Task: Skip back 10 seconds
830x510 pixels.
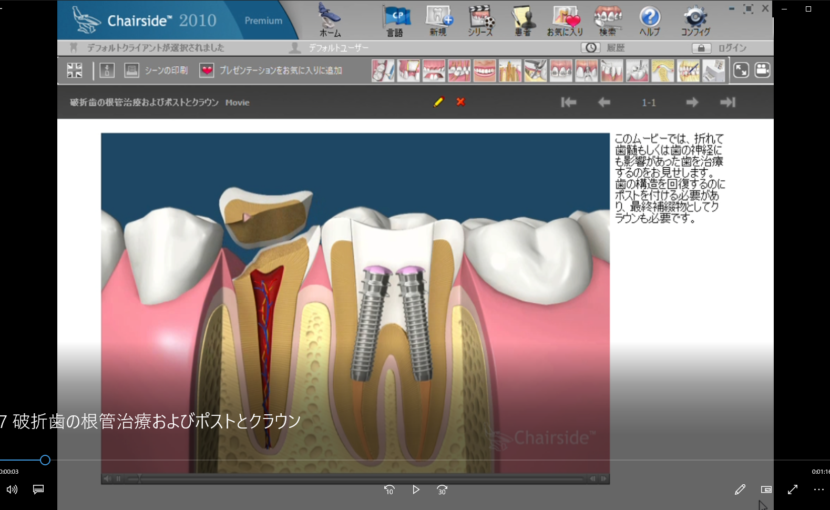Action: (x=389, y=490)
